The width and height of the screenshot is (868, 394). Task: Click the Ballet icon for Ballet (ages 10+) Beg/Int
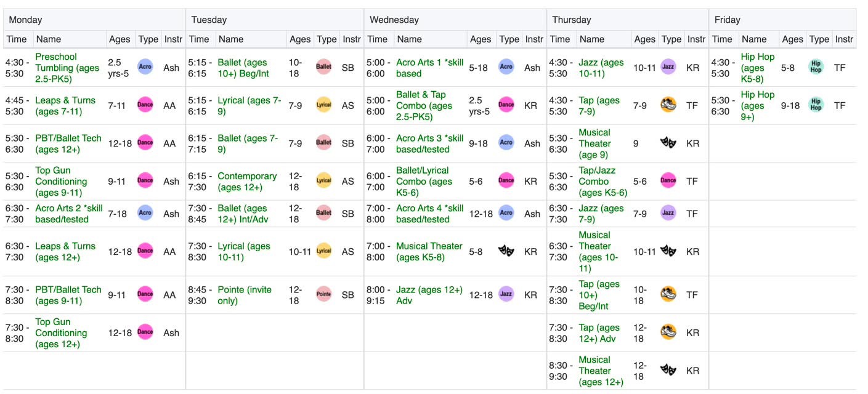click(323, 67)
